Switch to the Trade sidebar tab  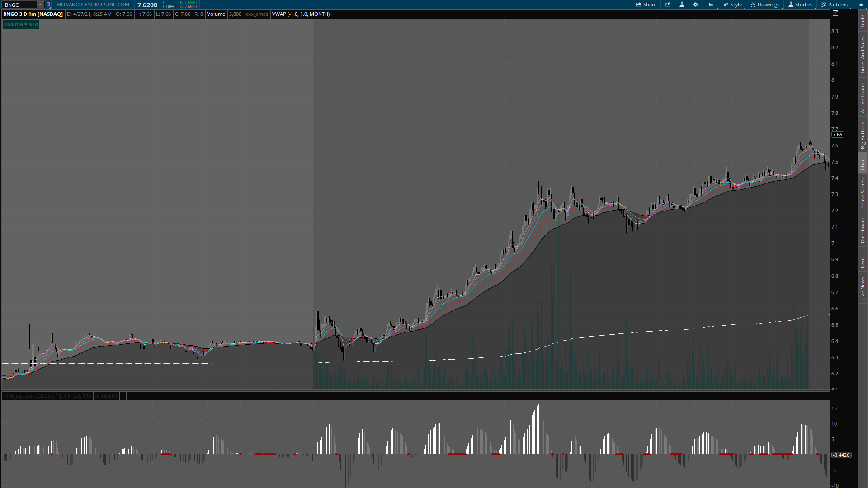pyautogui.click(x=863, y=21)
